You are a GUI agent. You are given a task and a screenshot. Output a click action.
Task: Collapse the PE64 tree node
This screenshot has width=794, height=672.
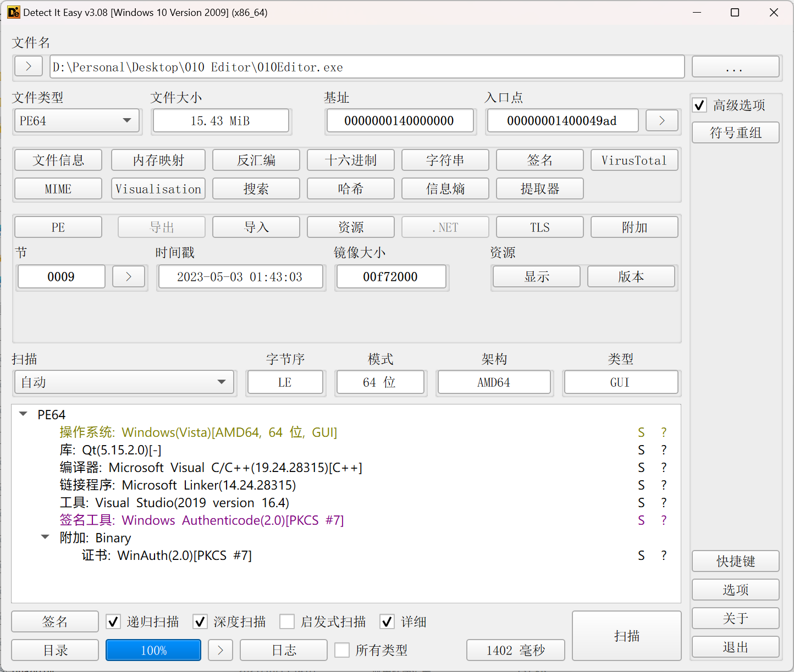[23, 414]
